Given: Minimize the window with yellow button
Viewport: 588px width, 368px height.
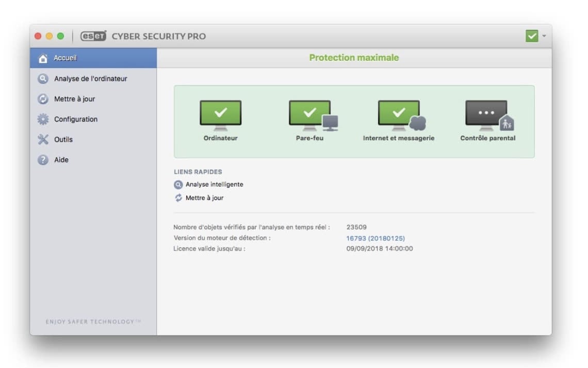Looking at the screenshot, I should pyautogui.click(x=49, y=36).
